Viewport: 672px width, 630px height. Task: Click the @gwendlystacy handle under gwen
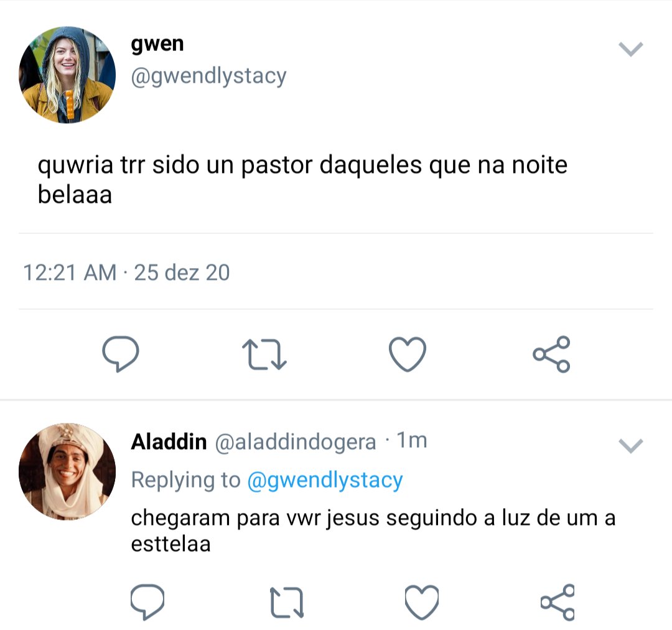click(x=208, y=76)
